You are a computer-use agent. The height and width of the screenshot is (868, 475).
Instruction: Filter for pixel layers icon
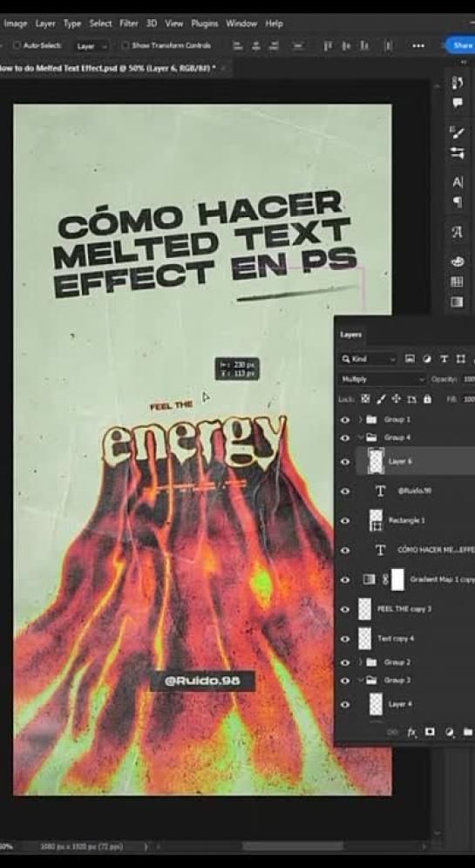[410, 359]
